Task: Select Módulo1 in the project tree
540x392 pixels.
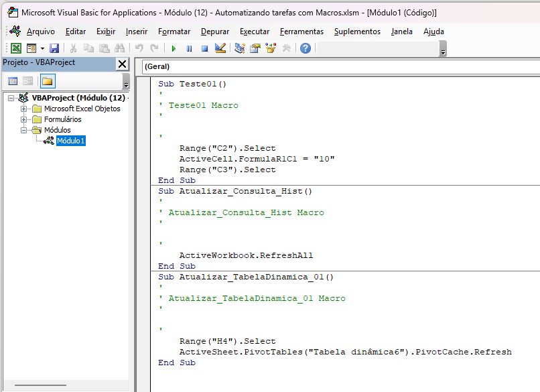Action: [70, 141]
